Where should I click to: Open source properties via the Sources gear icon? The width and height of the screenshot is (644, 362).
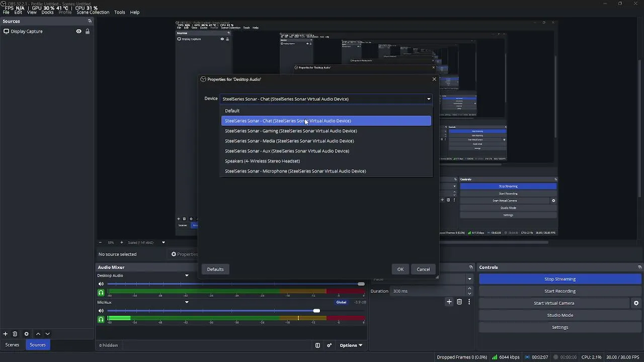pyautogui.click(x=27, y=334)
